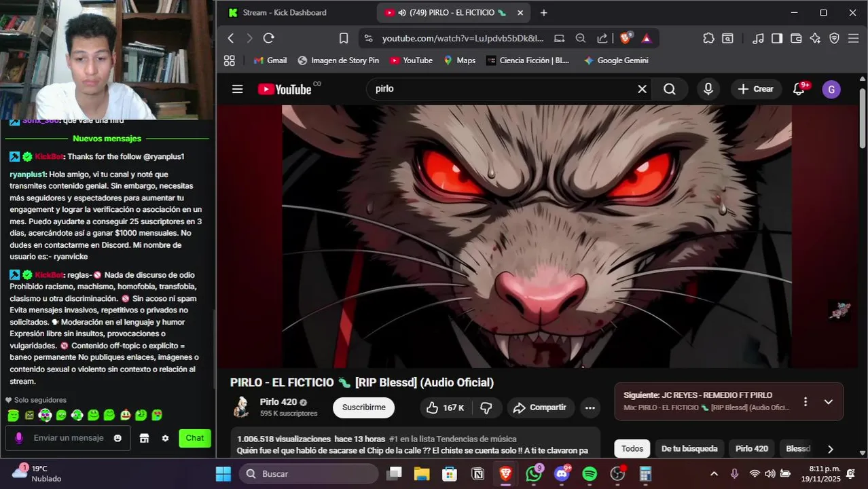Open the Pirlo 420 channel avatar

click(x=240, y=407)
